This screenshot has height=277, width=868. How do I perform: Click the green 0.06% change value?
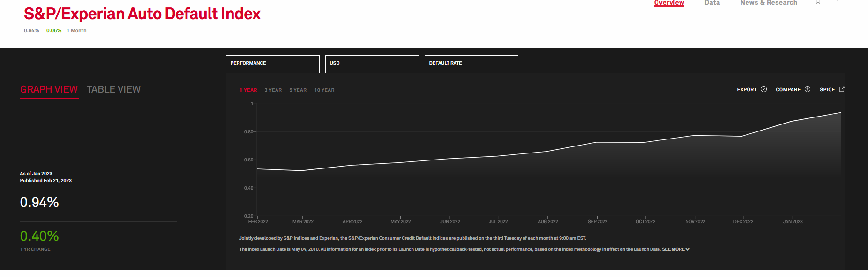click(54, 30)
